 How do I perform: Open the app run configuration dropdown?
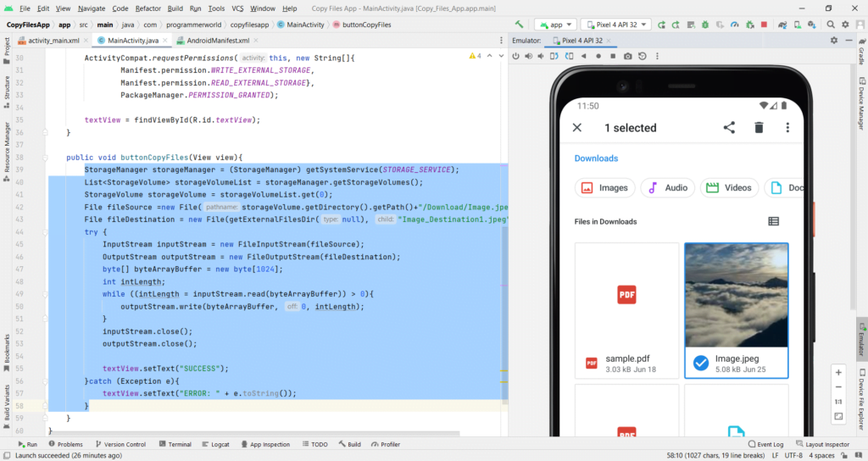(x=556, y=25)
